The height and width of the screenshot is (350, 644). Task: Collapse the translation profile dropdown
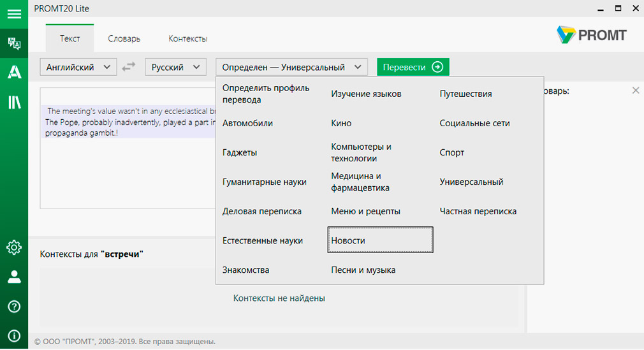click(291, 67)
